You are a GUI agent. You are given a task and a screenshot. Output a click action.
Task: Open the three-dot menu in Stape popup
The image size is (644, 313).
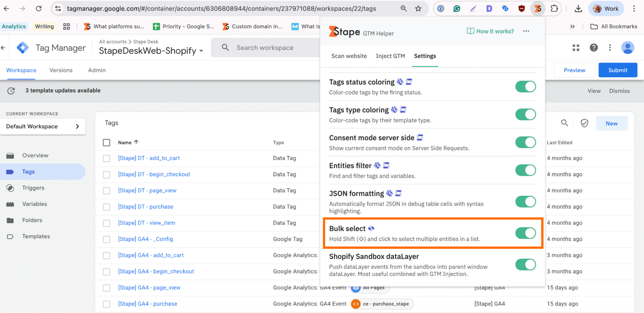[x=526, y=31]
